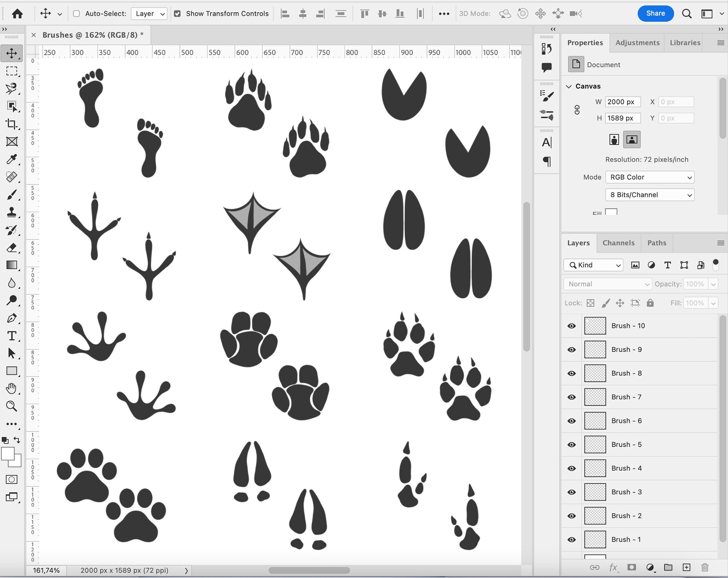Open the Adjustments panel tab
The height and width of the screenshot is (578, 728).
coord(637,43)
